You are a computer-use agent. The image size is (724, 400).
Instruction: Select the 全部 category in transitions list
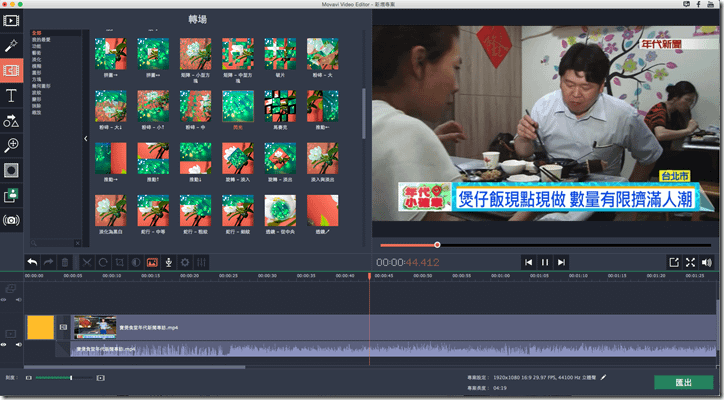pos(36,33)
